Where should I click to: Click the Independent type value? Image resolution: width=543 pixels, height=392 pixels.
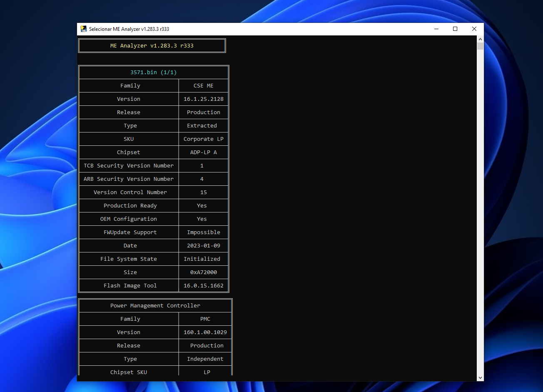tap(205, 359)
